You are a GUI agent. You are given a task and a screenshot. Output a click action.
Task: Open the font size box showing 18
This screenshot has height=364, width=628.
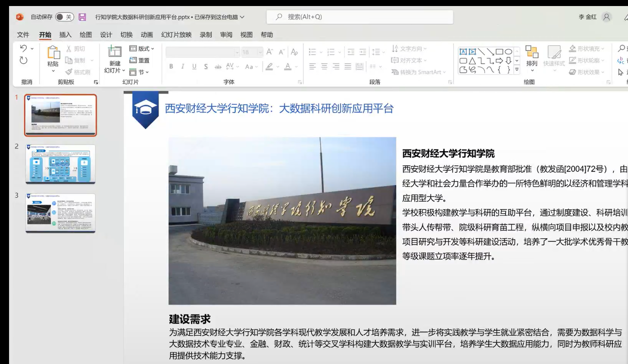pos(252,52)
